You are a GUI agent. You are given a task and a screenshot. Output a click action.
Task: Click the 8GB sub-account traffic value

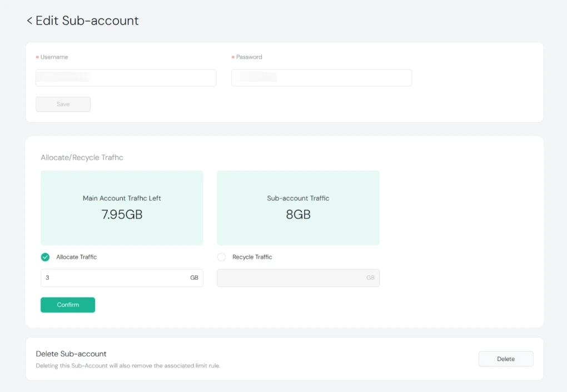point(298,215)
